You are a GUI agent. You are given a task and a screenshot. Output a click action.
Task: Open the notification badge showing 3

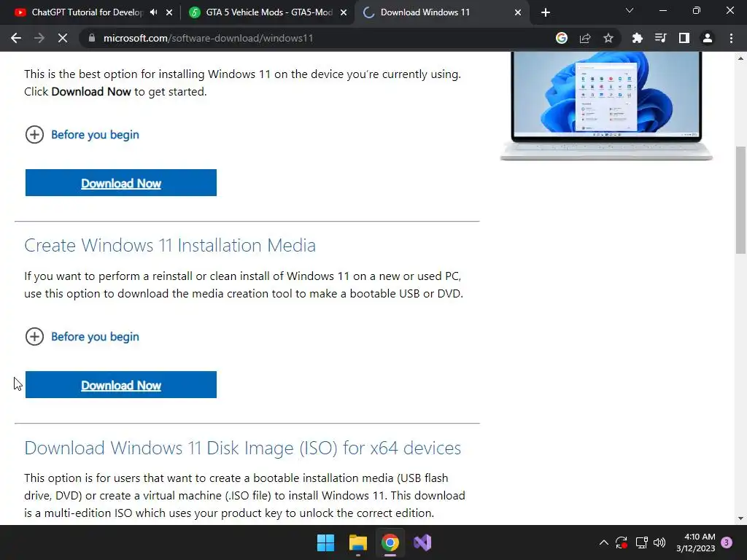point(727,542)
